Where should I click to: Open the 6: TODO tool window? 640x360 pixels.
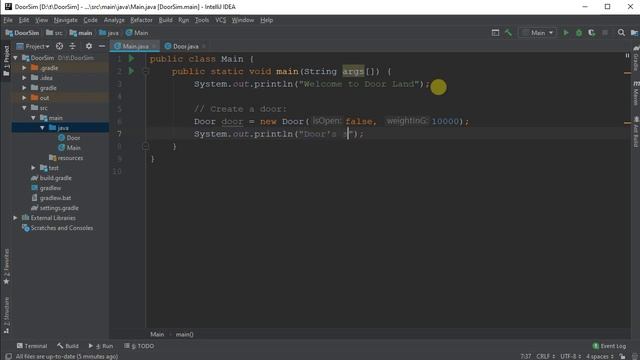(x=139, y=346)
